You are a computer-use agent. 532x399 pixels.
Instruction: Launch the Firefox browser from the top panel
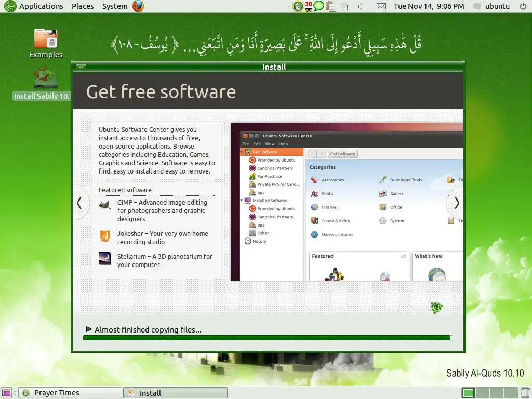coord(138,6)
